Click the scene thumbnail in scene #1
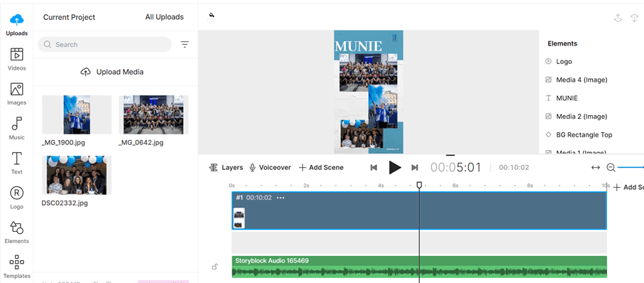Screen dimensions: 644x283 tap(239, 218)
